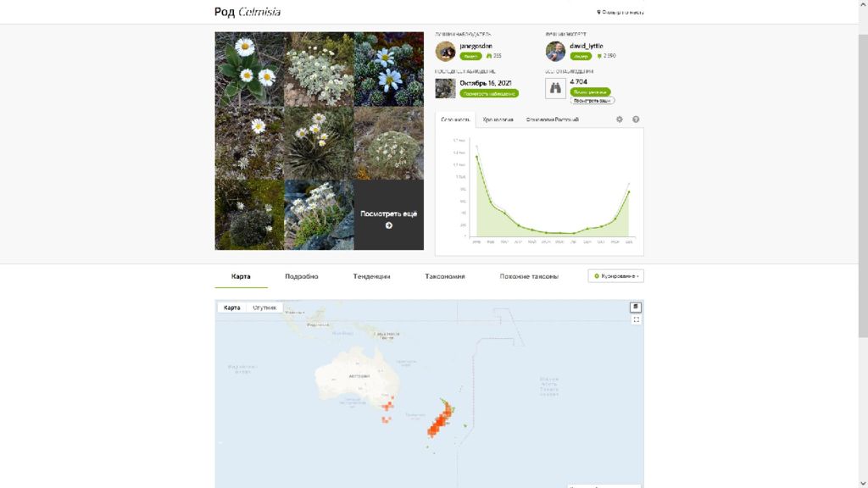Select the Таксономия tab
868x488 pixels.
click(444, 276)
